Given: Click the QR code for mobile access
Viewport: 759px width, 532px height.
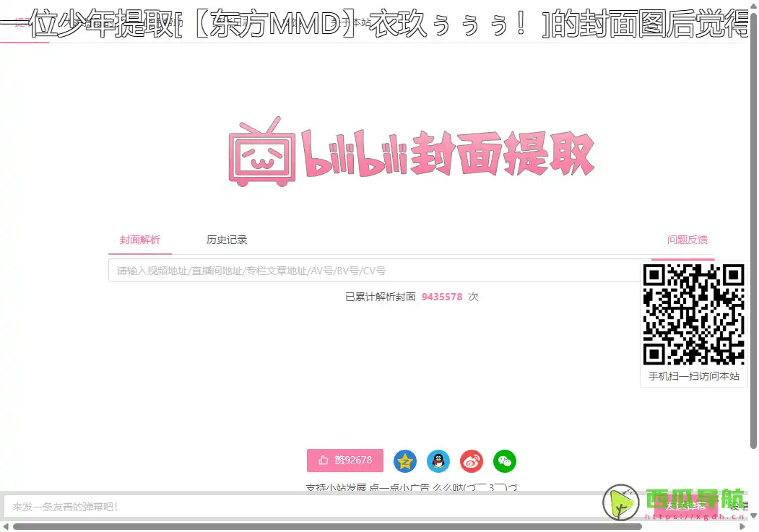Looking at the screenshot, I should [x=694, y=315].
